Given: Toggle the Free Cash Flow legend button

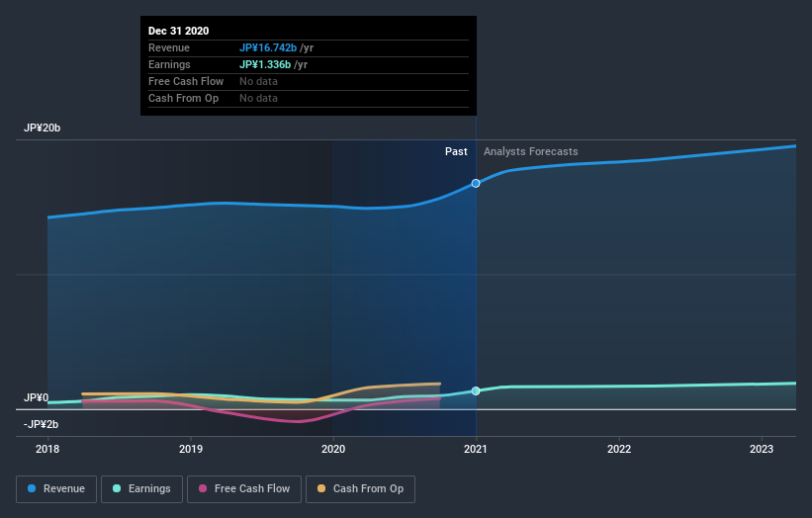Looking at the screenshot, I should pyautogui.click(x=244, y=489).
